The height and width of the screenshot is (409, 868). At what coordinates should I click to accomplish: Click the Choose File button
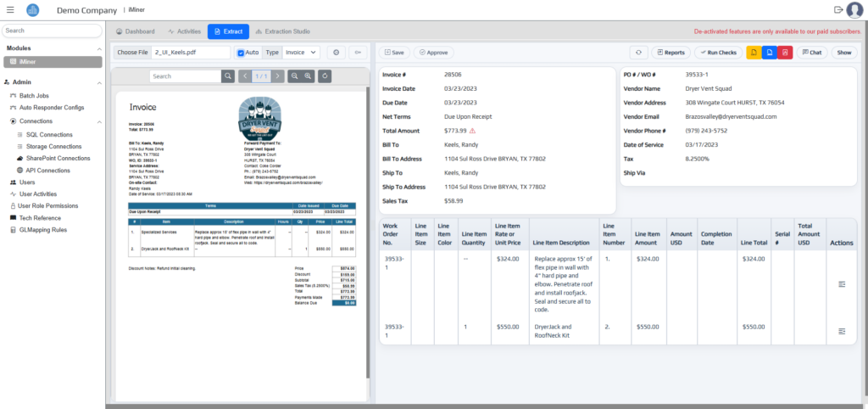[x=132, y=53]
